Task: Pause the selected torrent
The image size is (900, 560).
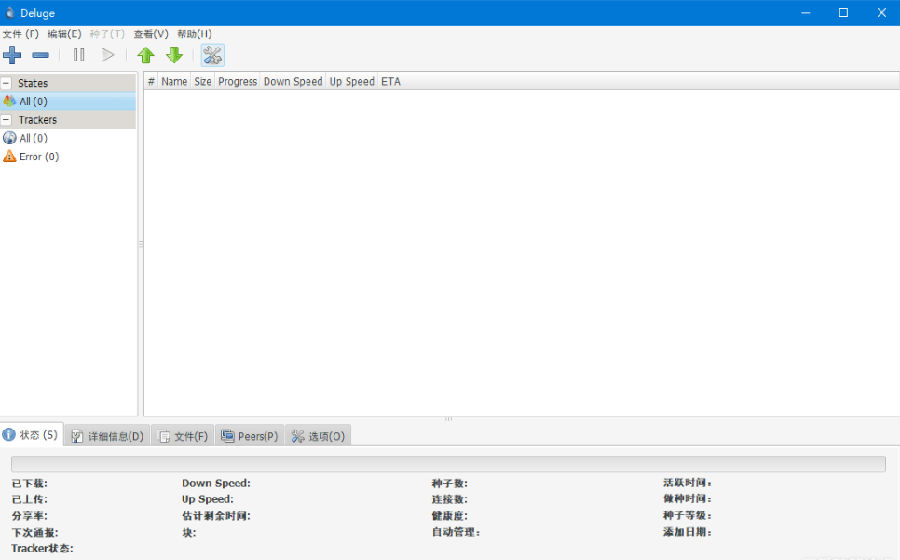Action: coord(79,55)
